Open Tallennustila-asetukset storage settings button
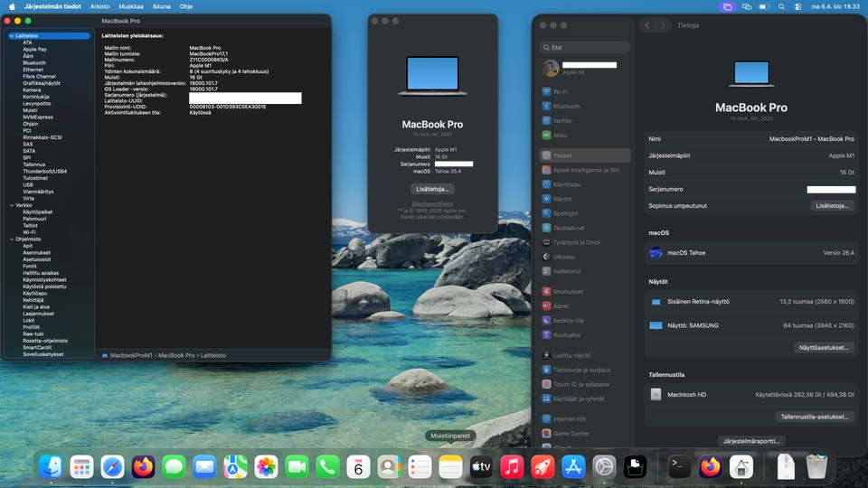The height and width of the screenshot is (488, 868). click(x=815, y=417)
